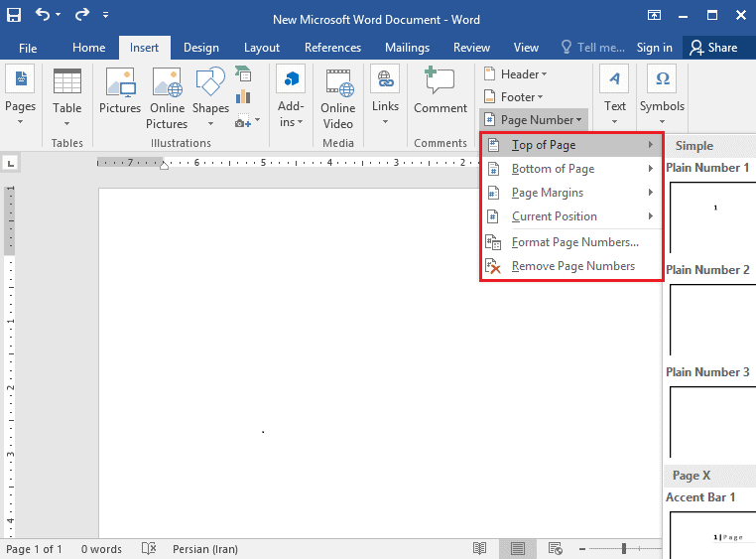Click Persian (Iran) language indicator
Image resolution: width=756 pixels, height=559 pixels.
click(x=205, y=549)
